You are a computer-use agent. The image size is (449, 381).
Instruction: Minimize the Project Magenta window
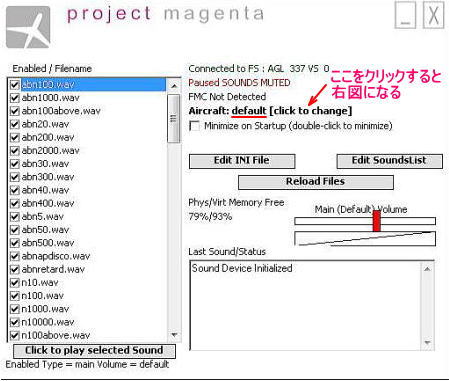pyautogui.click(x=405, y=15)
